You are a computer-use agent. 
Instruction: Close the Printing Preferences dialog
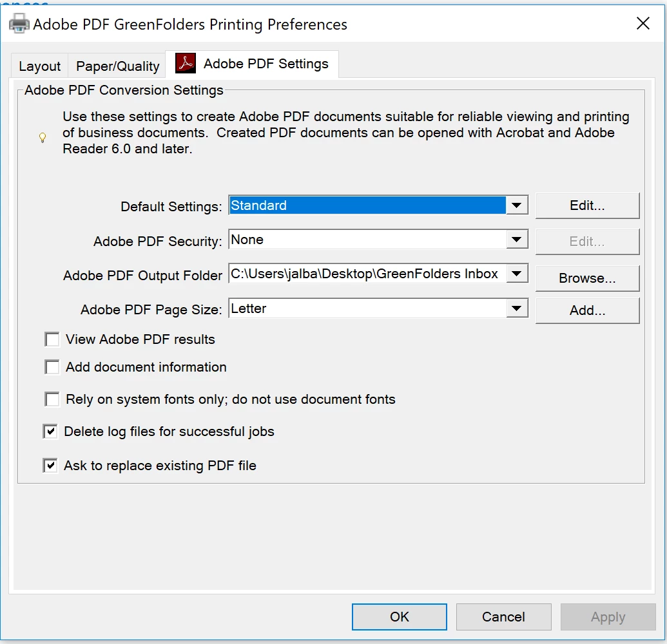click(643, 23)
